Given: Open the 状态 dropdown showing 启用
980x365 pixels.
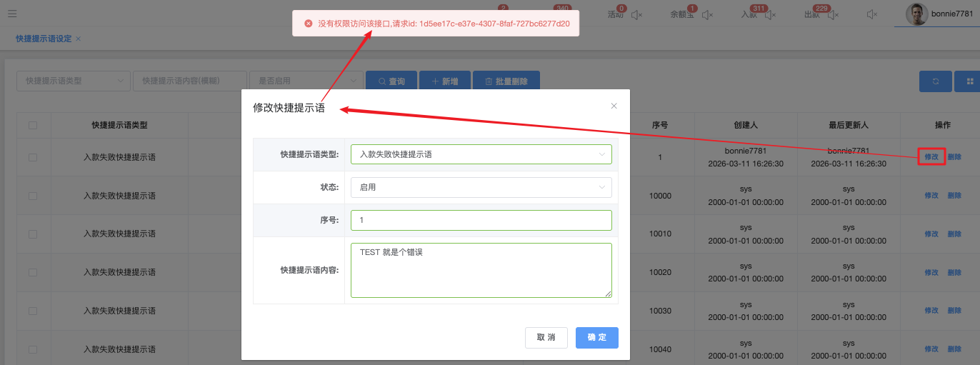Looking at the screenshot, I should pos(481,187).
